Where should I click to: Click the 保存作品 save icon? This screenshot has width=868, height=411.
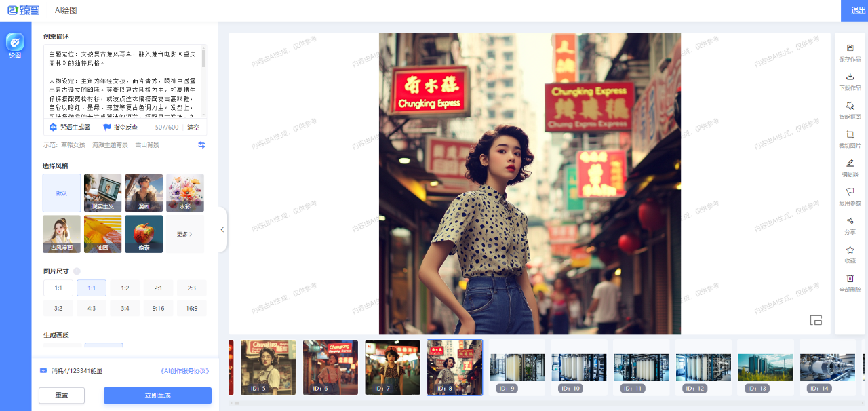coord(850,48)
